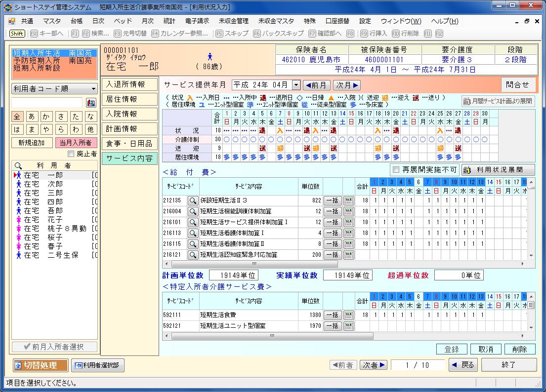The image size is (546, 392).
Task: Click magnifier icon for service code 216113
Action: click(x=193, y=233)
